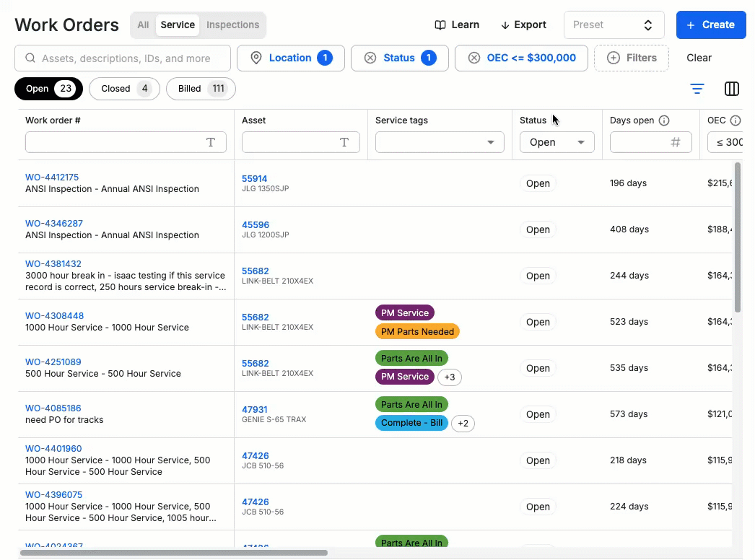Open work order WO-4401960
755x560 pixels.
(x=53, y=449)
